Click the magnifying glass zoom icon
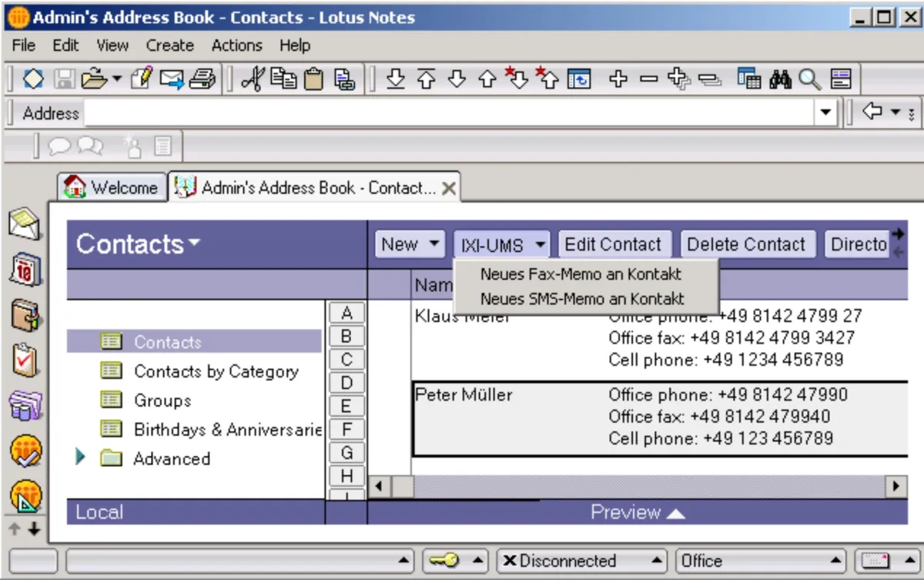The image size is (924, 580). click(x=808, y=78)
